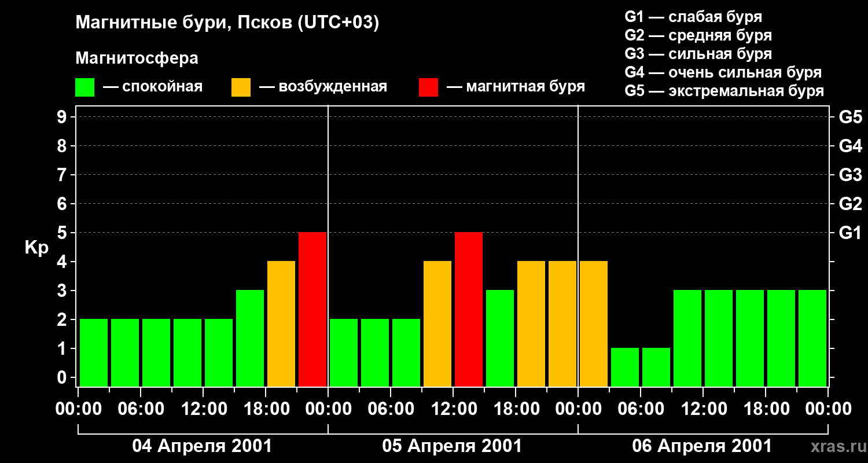Click the '06:00' time label under 06 Апреля

(641, 409)
